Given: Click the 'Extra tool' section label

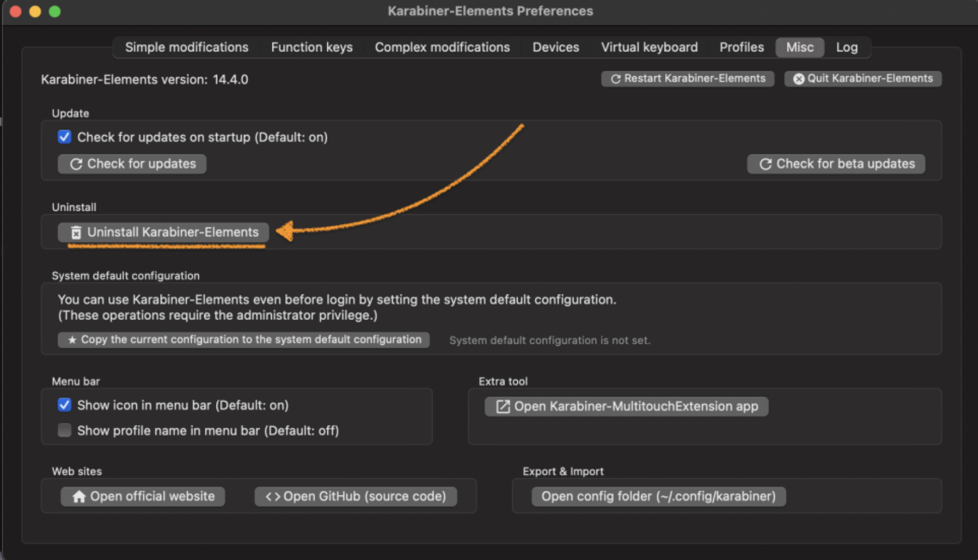Looking at the screenshot, I should pos(503,381).
